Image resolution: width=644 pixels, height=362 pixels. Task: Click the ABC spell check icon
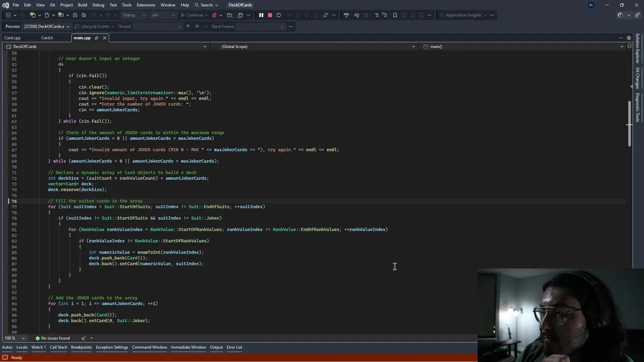[346, 15]
